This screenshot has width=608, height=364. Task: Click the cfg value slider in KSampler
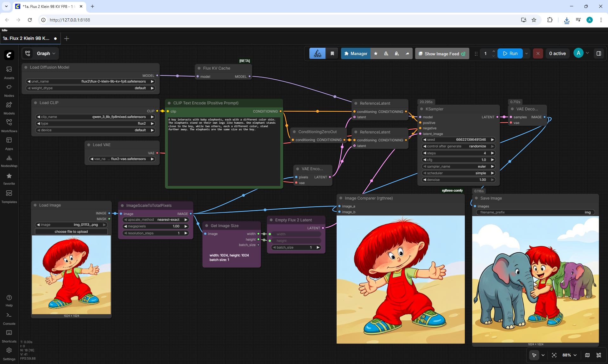458,160
